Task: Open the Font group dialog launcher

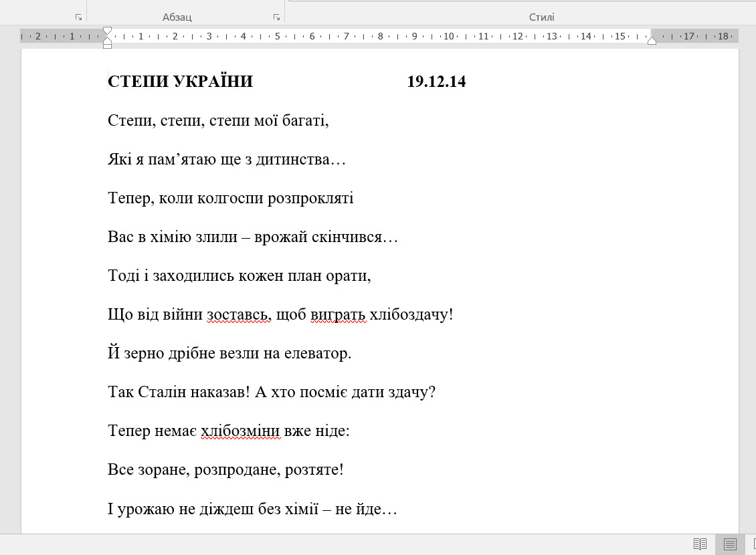Action: (78, 17)
